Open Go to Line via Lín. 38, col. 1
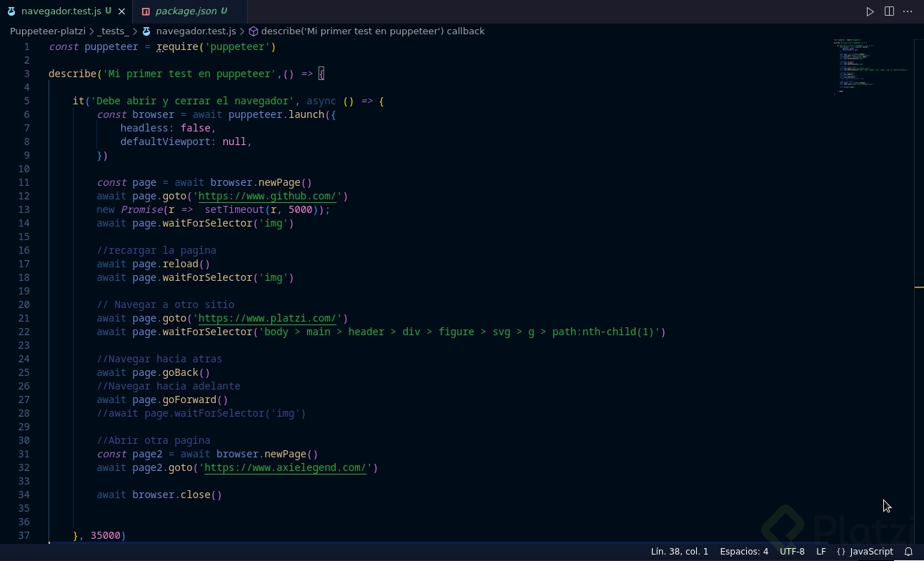 [x=680, y=552]
